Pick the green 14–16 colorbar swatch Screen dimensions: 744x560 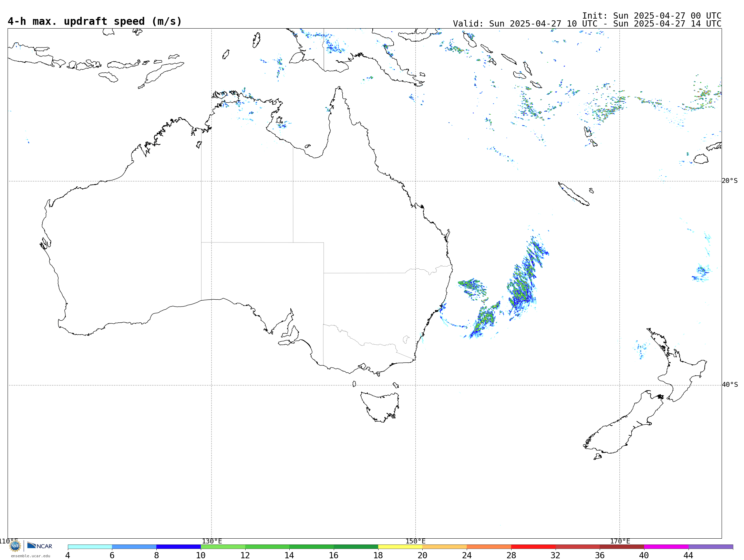tap(312, 547)
